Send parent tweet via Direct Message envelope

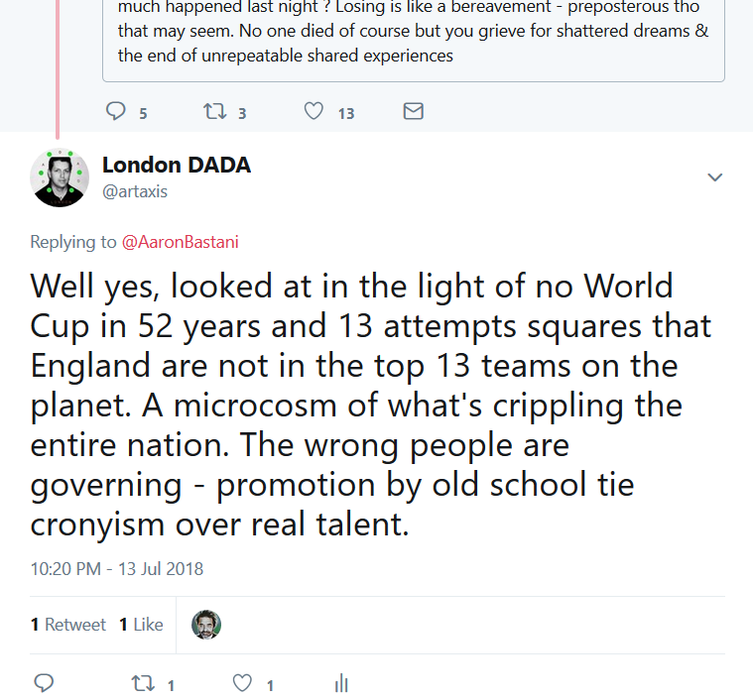click(414, 111)
